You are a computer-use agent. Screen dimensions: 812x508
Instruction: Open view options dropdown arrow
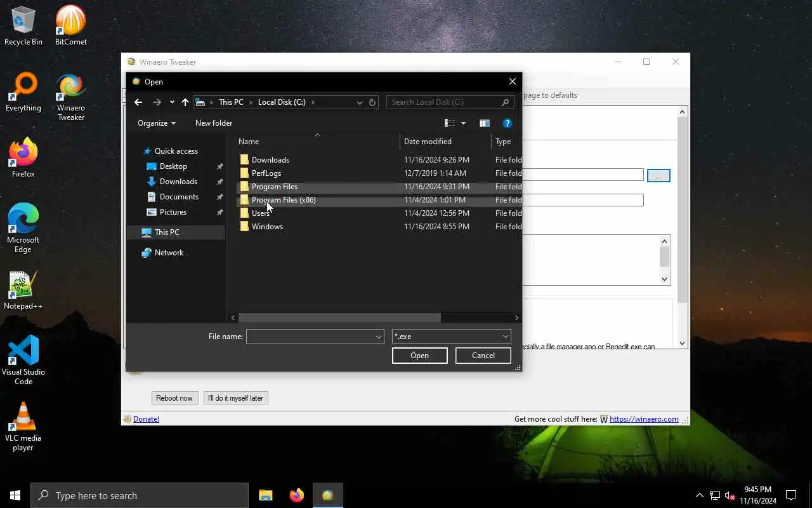[x=463, y=123]
